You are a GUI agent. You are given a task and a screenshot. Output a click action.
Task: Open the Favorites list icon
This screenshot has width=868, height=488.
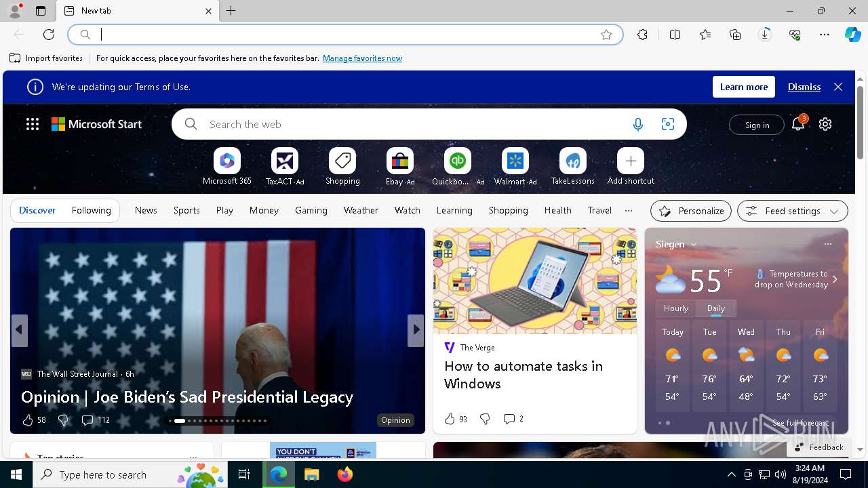tap(705, 35)
